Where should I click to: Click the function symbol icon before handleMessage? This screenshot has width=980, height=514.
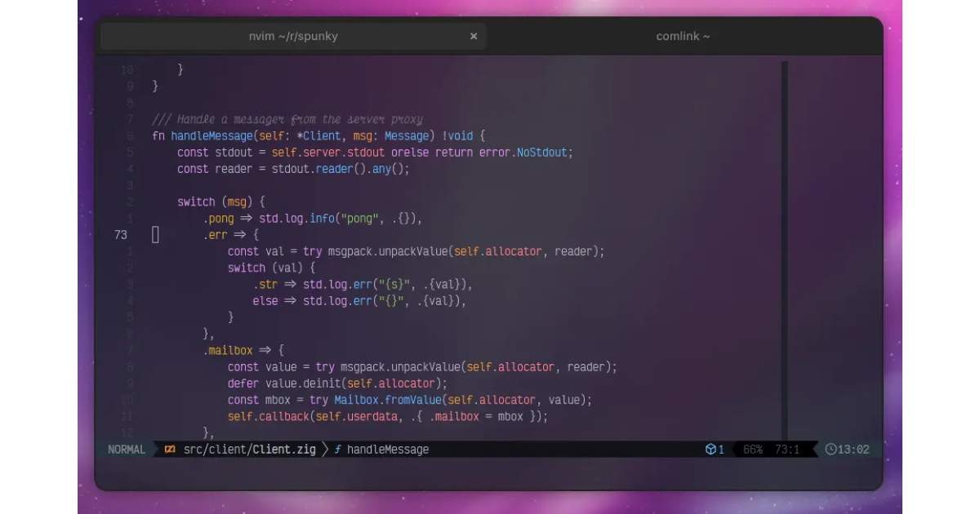click(x=337, y=450)
